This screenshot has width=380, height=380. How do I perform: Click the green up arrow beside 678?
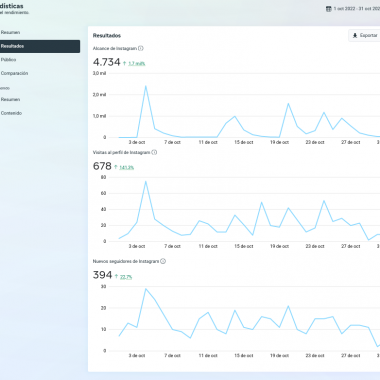point(116,167)
